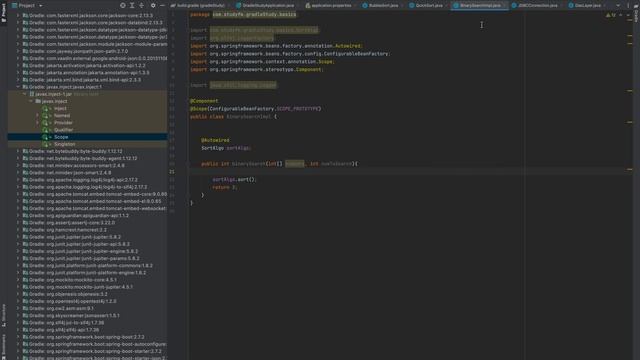Select Gradle tomcat-embed-core library row
The height and width of the screenshot is (360, 640).
coord(87,194)
